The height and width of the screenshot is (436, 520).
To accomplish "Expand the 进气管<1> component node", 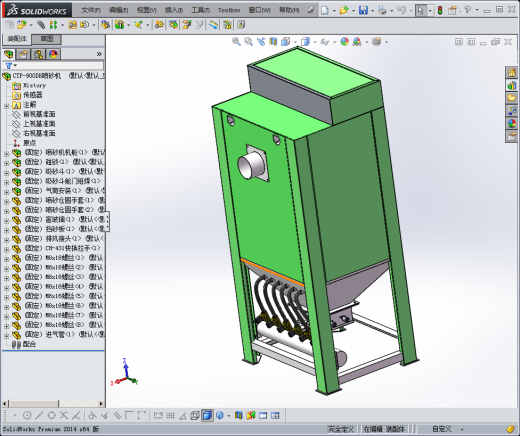I will point(6,335).
